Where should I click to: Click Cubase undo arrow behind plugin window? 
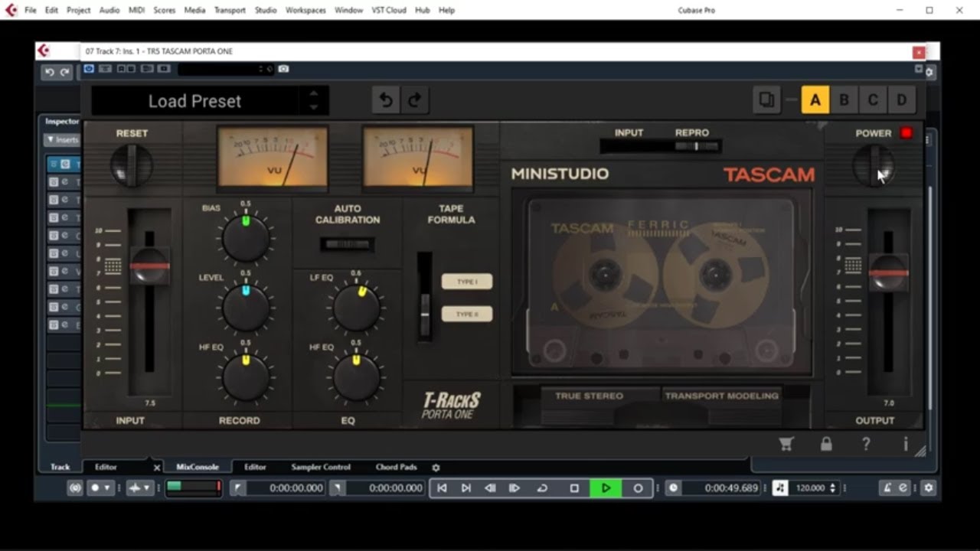pyautogui.click(x=50, y=72)
